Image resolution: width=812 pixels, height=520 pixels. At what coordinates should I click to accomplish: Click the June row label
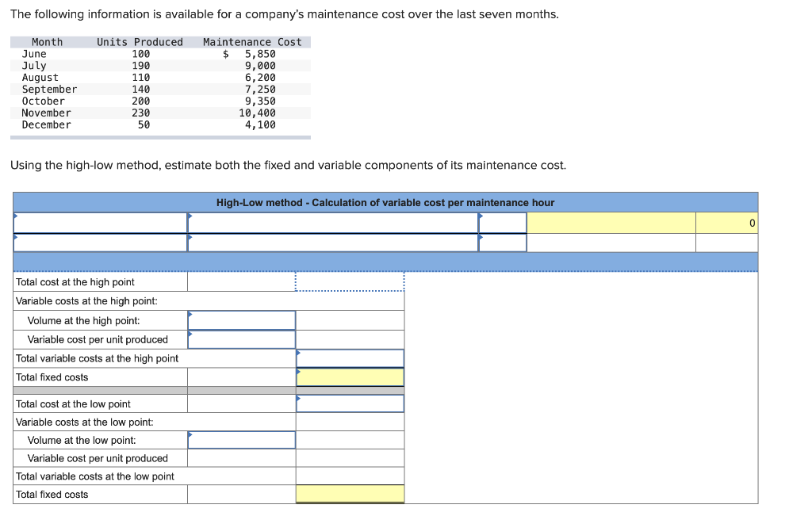[x=34, y=54]
